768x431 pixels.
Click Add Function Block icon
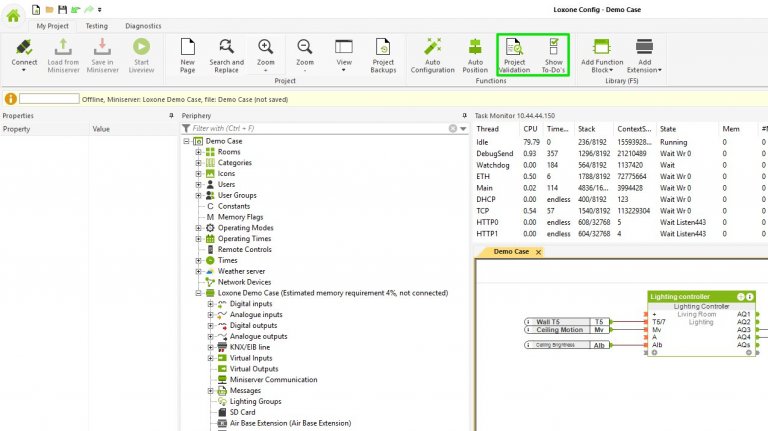[602, 47]
